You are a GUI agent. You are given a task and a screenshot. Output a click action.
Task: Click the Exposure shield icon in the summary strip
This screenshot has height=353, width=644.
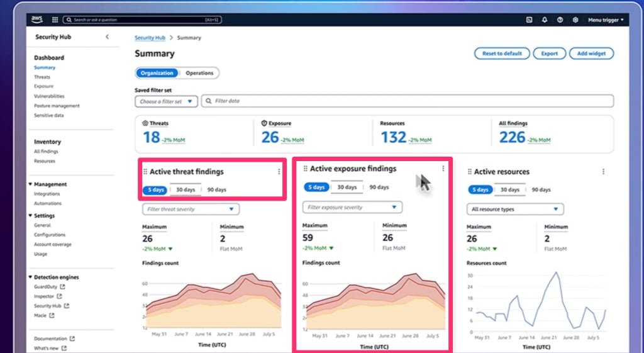[264, 123]
